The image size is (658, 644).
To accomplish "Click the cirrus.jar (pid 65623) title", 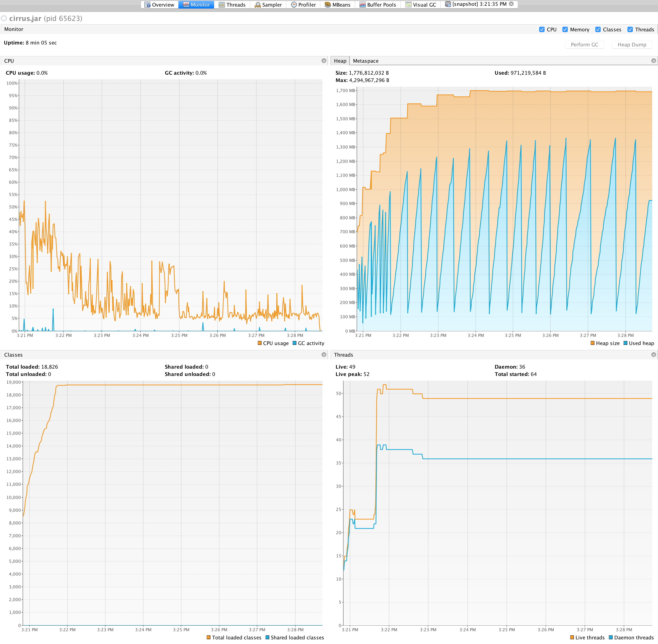I will (x=46, y=18).
